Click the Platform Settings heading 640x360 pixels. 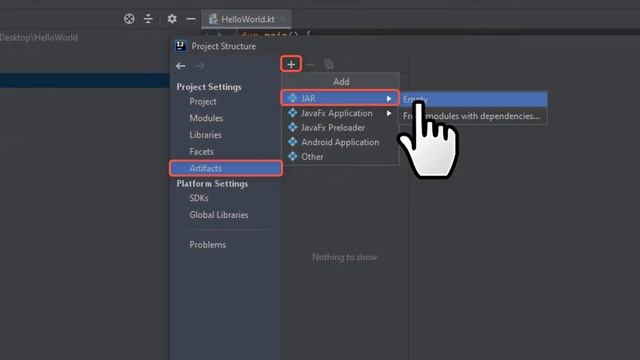click(x=212, y=184)
